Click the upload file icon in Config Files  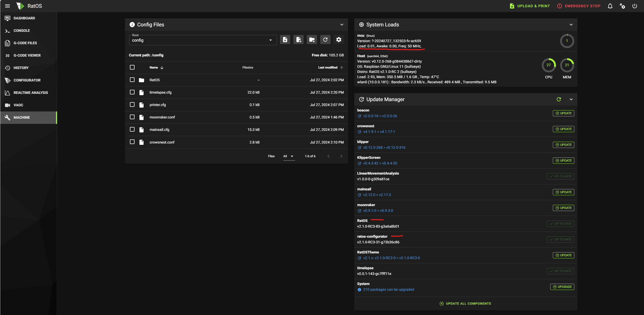(285, 40)
